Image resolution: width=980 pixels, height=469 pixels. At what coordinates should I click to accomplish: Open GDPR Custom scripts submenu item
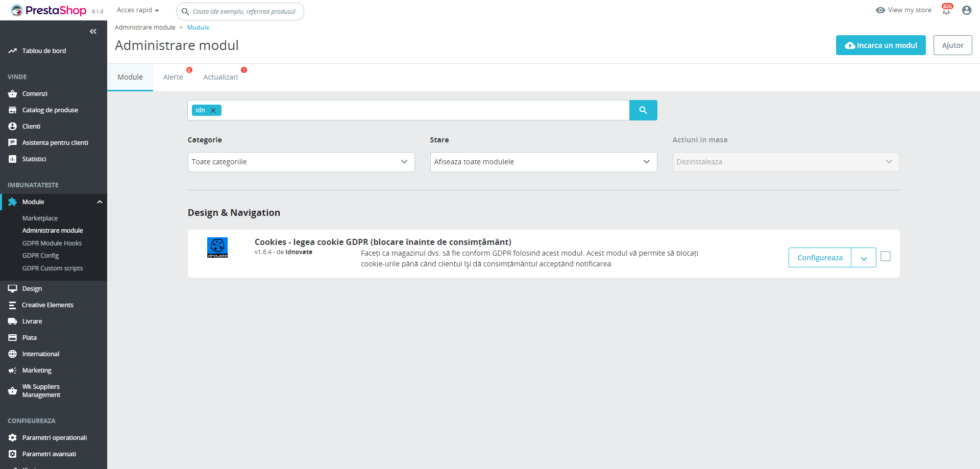point(53,268)
